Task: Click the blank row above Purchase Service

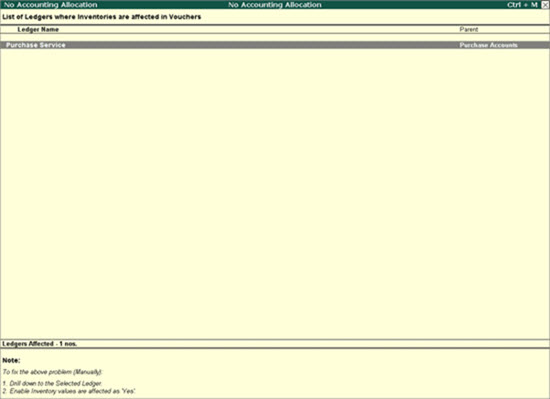Action: (275, 38)
